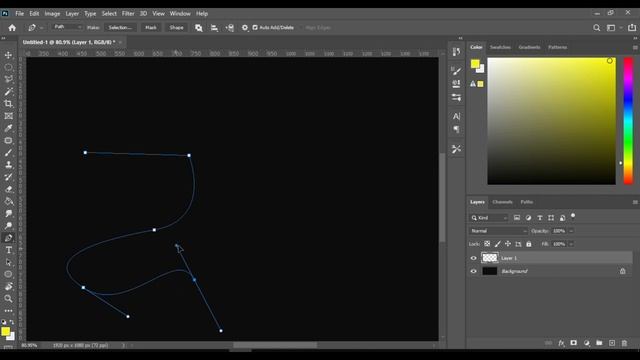Screen dimensions: 640x360
Task: Select the Clone Stamp tool
Action: point(8,164)
